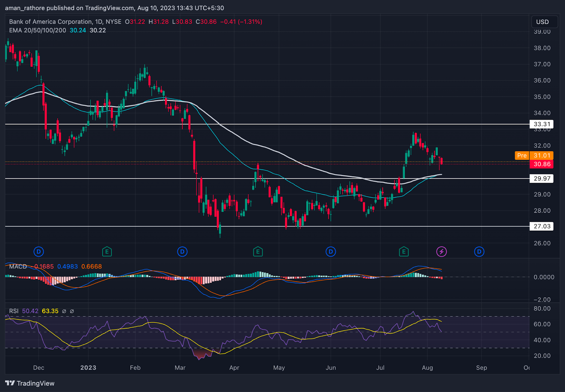Click the MACD value 0.6668
Viewport: 565px width, 392px height.
[x=91, y=267]
